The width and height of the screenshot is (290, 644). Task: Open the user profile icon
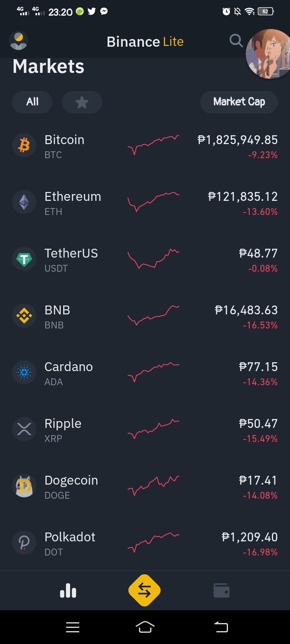coord(18,41)
